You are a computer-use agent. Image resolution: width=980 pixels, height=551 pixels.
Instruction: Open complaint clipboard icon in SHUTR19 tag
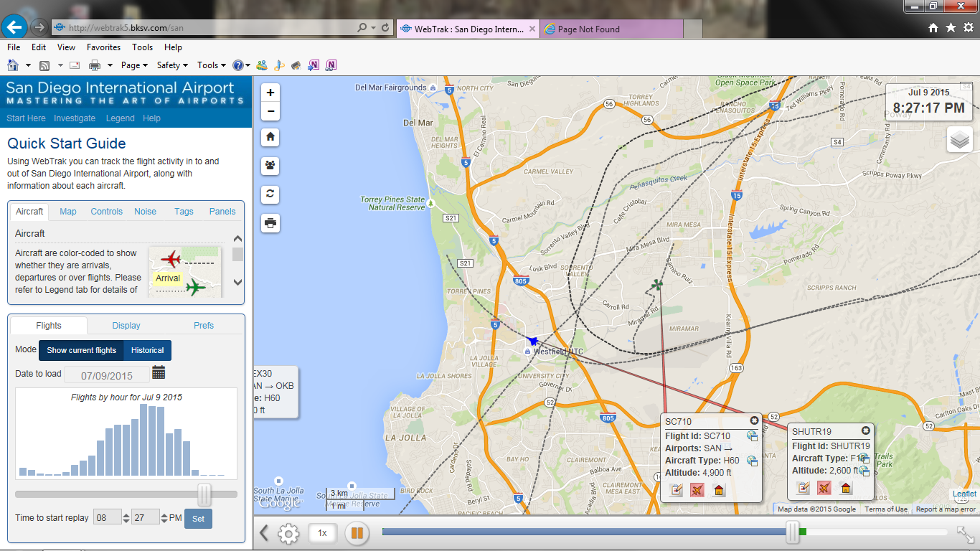click(804, 488)
